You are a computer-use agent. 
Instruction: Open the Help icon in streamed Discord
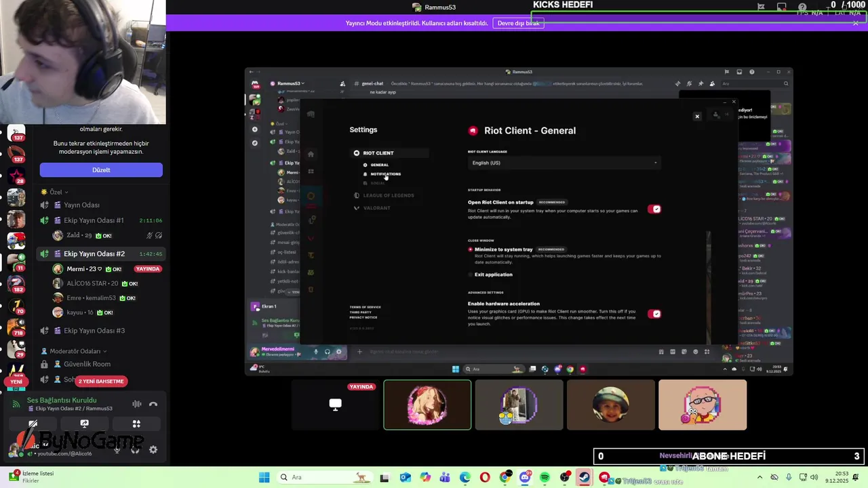pyautogui.click(x=752, y=72)
